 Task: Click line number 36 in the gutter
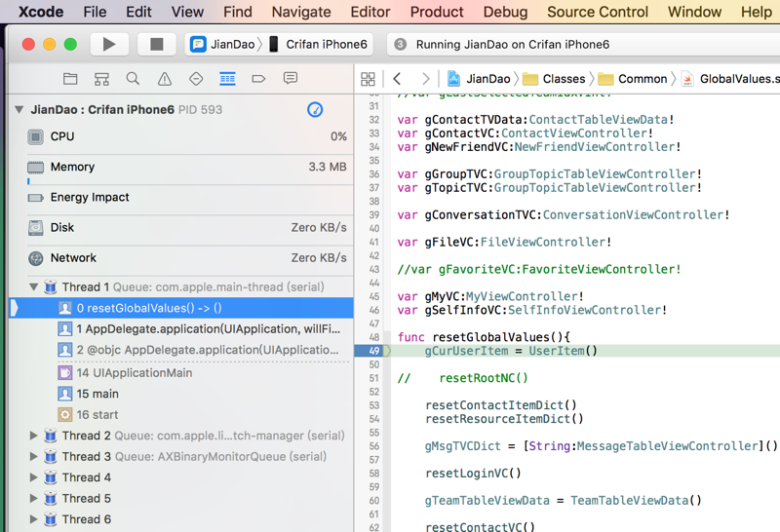[374, 174]
